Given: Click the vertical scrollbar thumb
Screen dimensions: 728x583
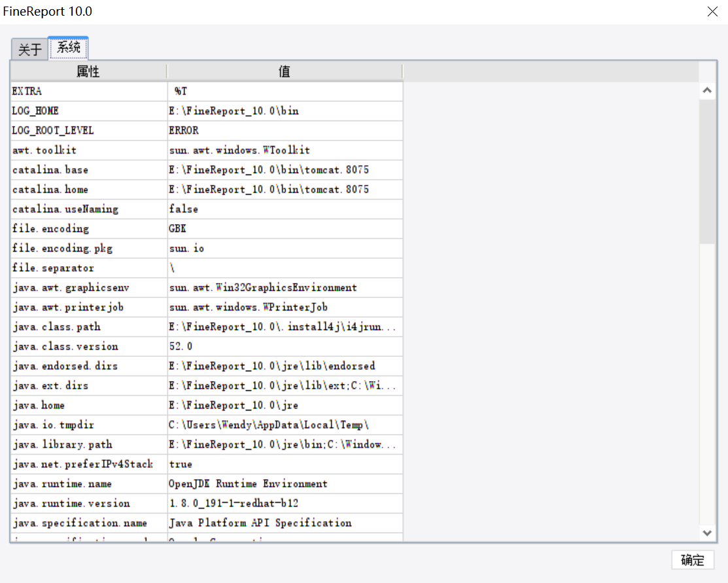Looking at the screenshot, I should 707,171.
